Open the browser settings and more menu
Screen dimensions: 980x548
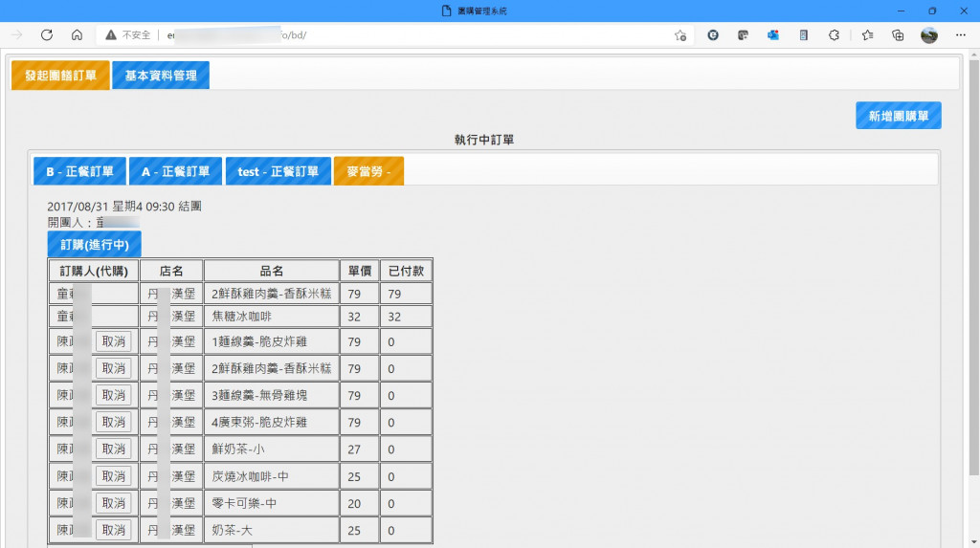click(961, 35)
